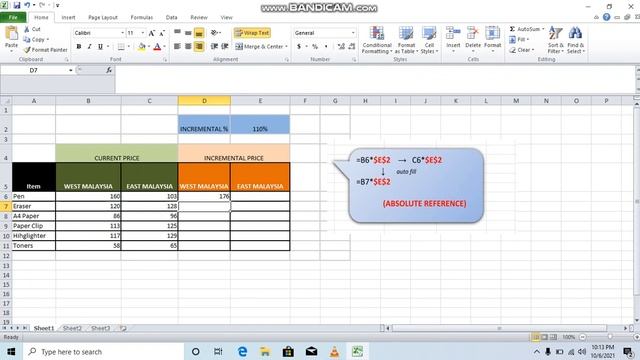Open the Windows Start menu
Image resolution: width=640 pixels, height=360 pixels.
11,351
